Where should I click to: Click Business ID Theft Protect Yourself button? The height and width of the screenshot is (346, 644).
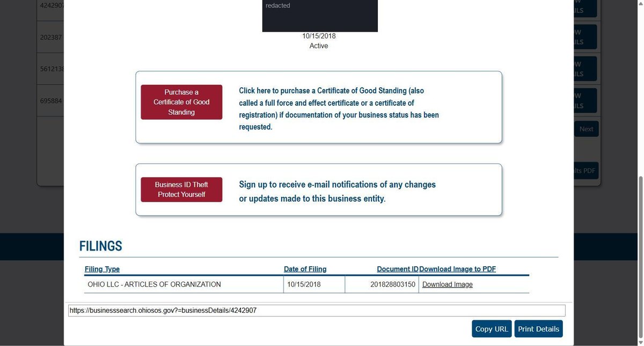pos(181,189)
